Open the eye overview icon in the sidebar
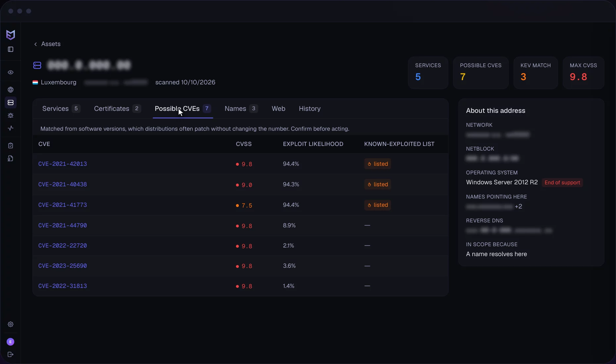 pos(11,72)
